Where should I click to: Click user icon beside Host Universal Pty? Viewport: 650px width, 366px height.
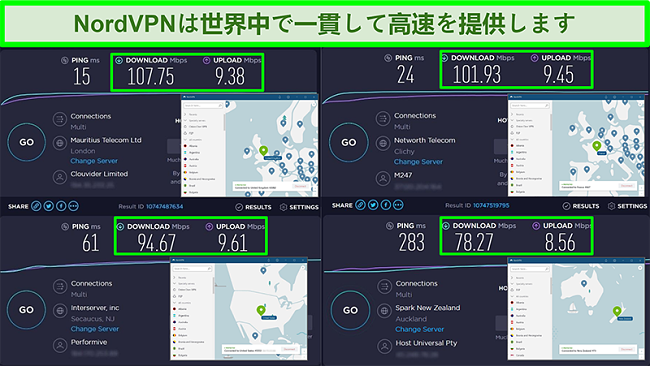[x=385, y=345]
